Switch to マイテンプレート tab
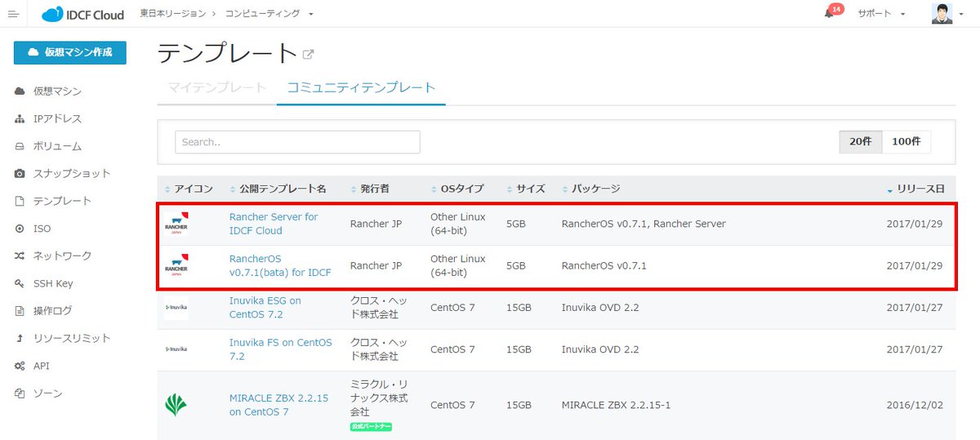Image resolution: width=980 pixels, height=440 pixels. tap(217, 87)
